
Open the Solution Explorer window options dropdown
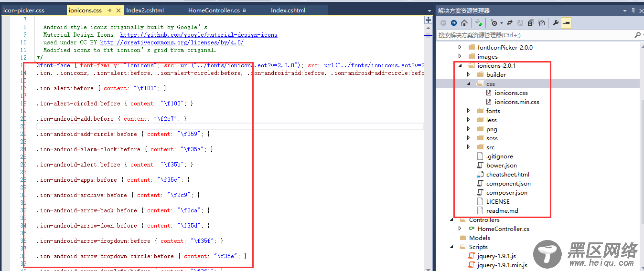pyautogui.click(x=625, y=10)
